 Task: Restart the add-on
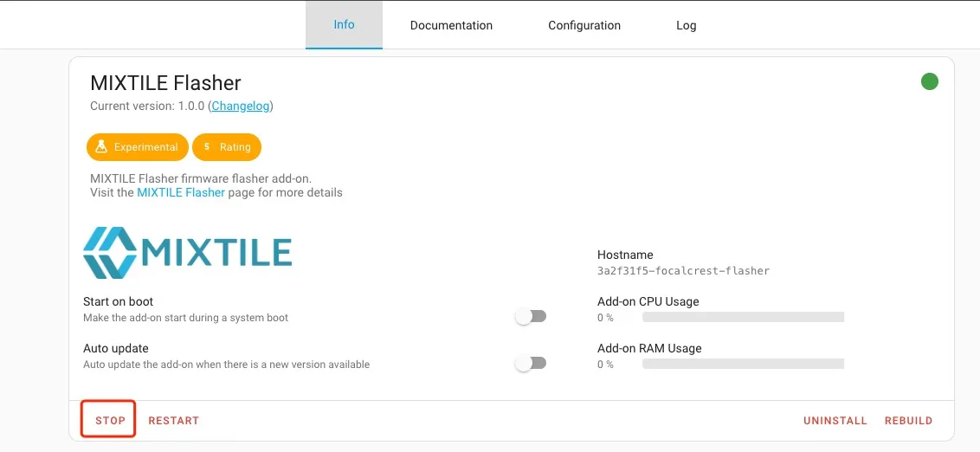pos(174,421)
